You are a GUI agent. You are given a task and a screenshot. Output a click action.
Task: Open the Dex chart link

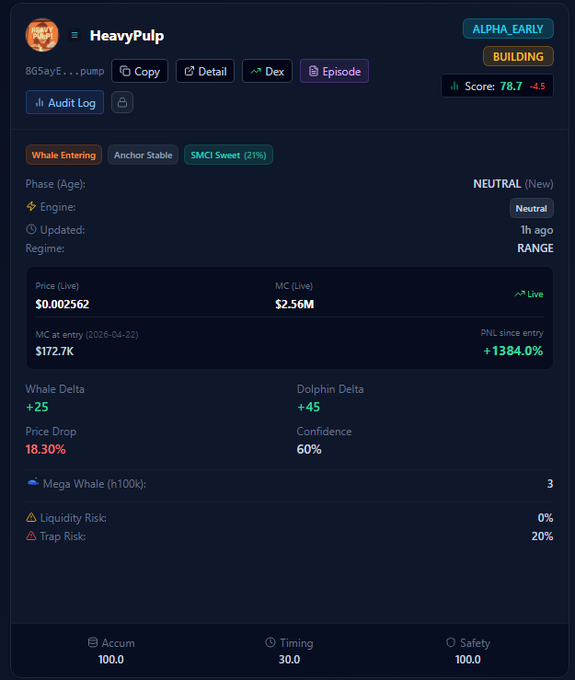pos(267,71)
